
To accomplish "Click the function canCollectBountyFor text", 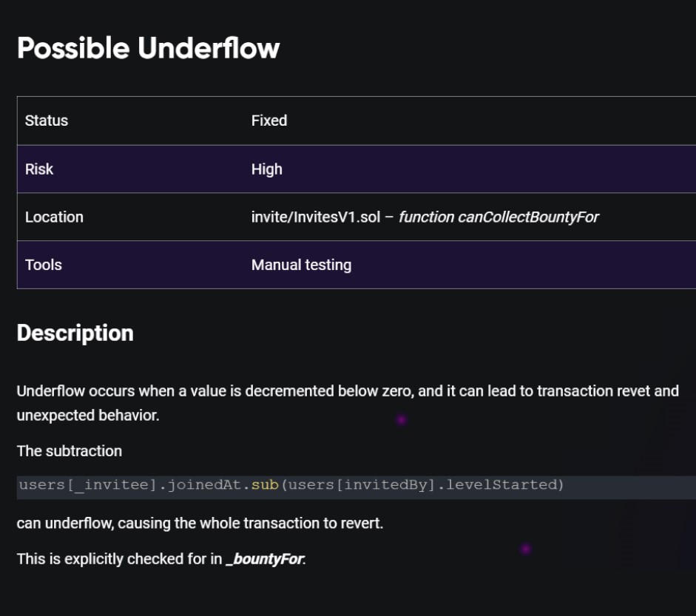I will pyautogui.click(x=499, y=217).
